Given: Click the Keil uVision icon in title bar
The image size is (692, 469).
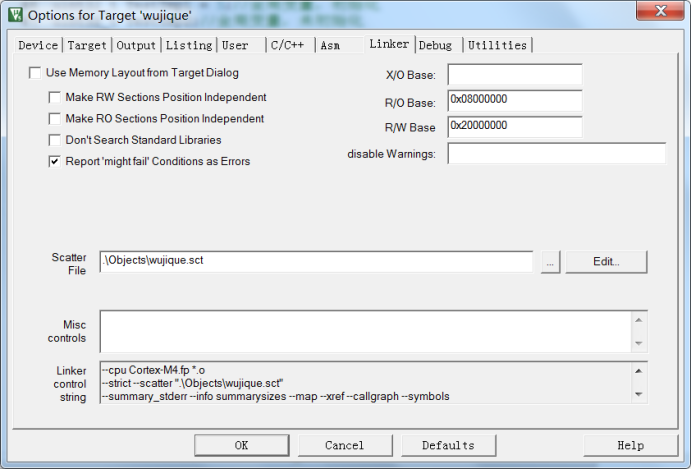Looking at the screenshot, I should click(x=15, y=15).
